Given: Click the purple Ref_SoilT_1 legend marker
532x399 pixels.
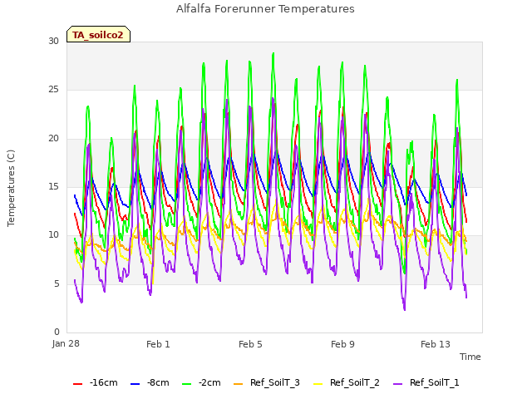Looking at the screenshot, I should click(397, 384).
